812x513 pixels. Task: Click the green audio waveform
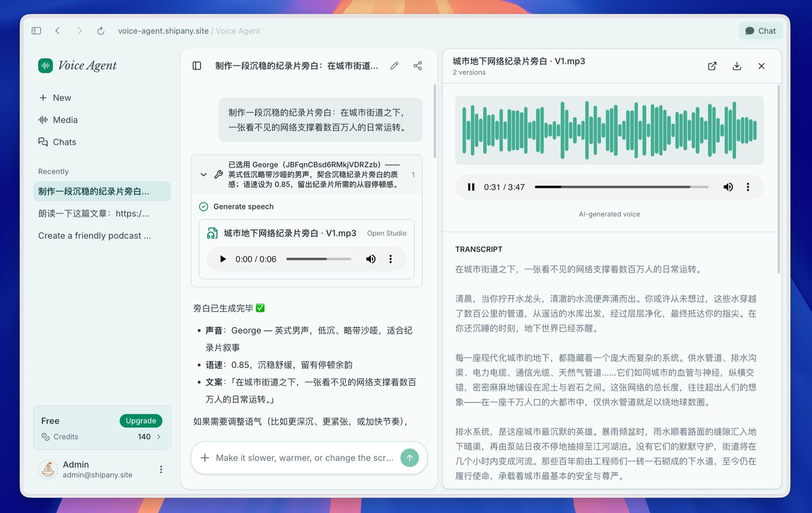point(610,130)
